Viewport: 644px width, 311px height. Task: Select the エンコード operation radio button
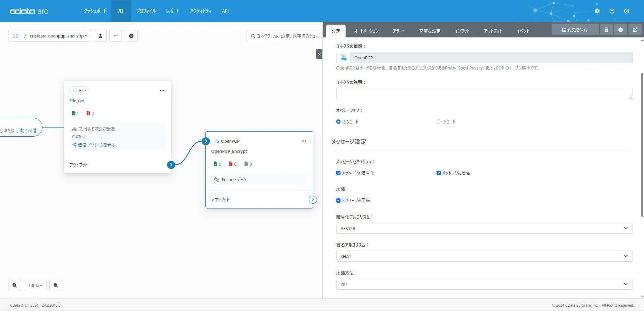click(x=338, y=121)
